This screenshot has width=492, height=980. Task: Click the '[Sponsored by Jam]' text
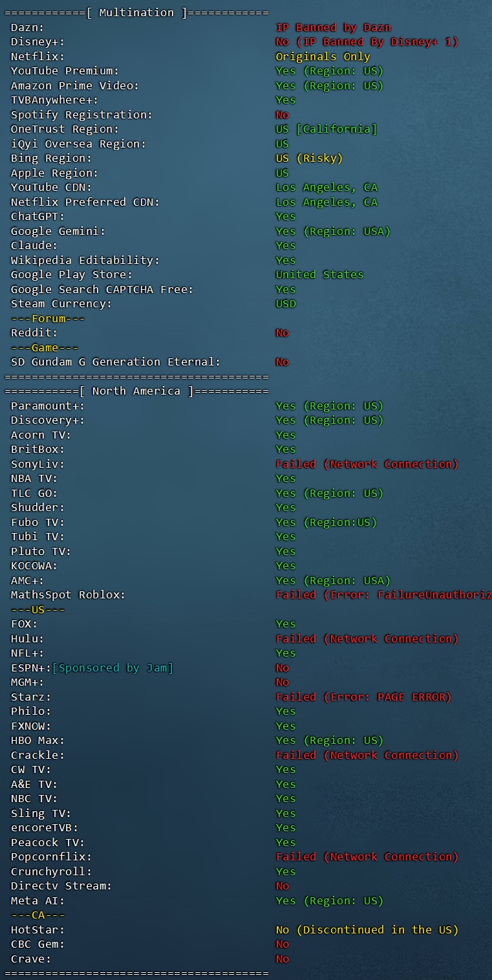coord(112,668)
